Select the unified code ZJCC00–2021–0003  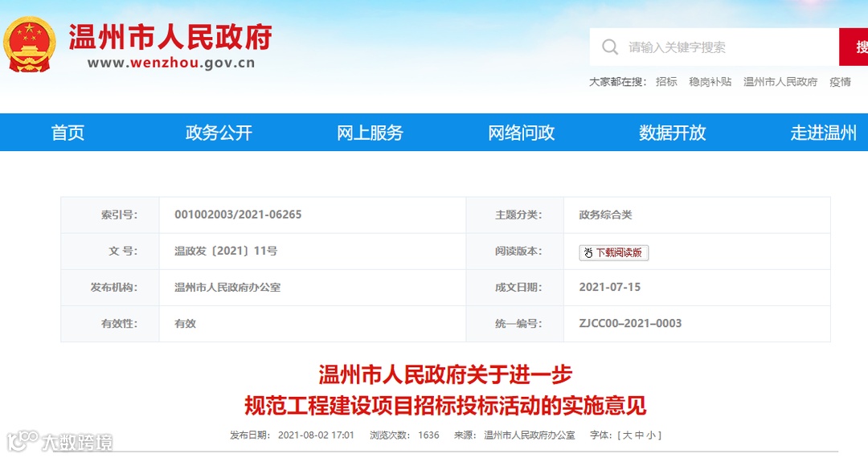[630, 324]
